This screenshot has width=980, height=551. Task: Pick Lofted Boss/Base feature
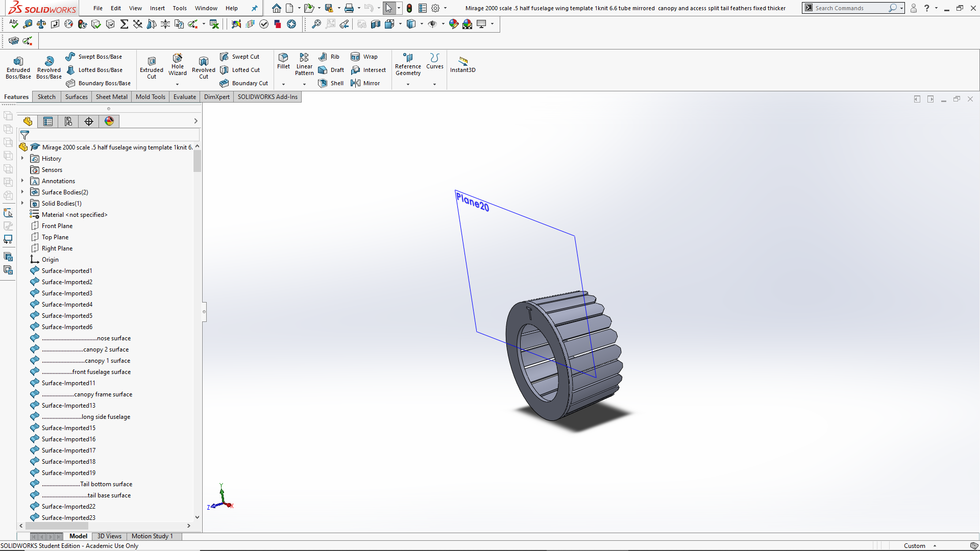coord(94,70)
